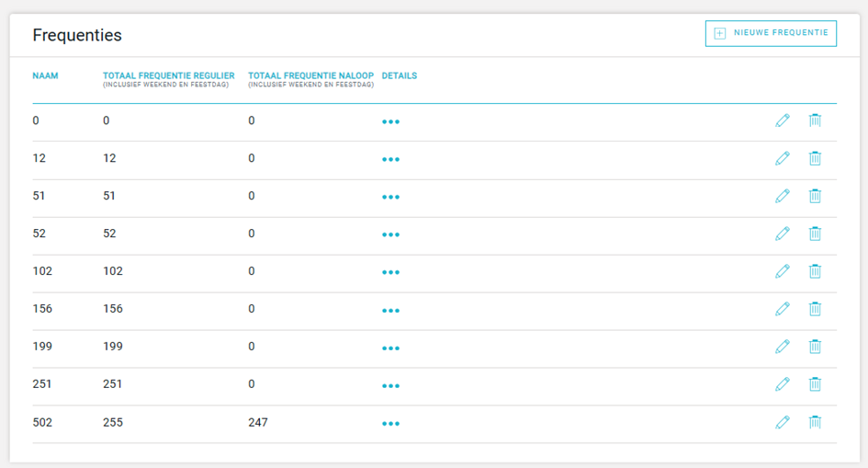Click name cell 102

[x=42, y=271]
